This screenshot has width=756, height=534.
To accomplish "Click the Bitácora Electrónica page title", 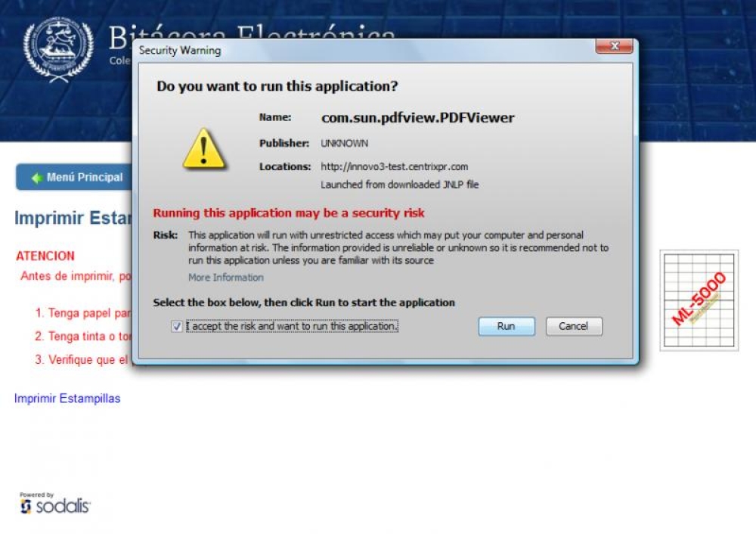I will [x=251, y=36].
